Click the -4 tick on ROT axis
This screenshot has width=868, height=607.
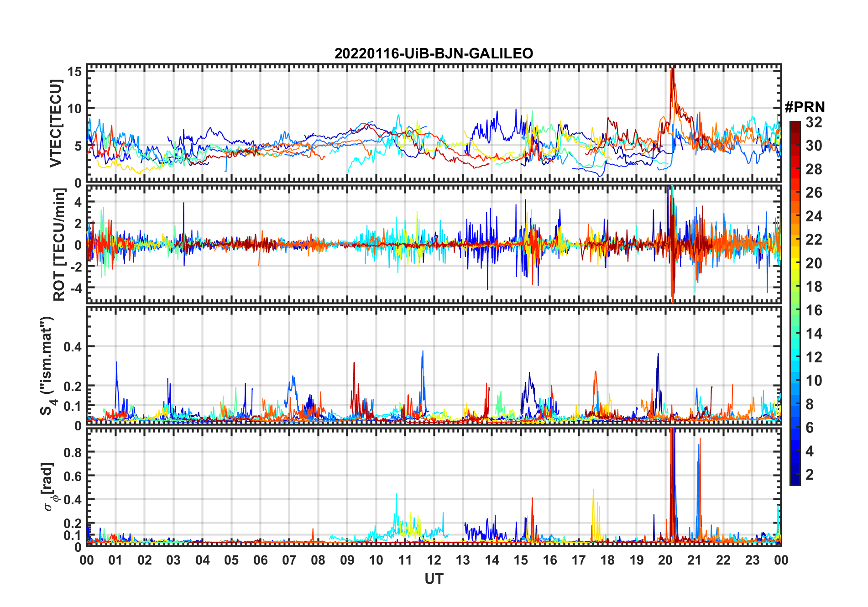pyautogui.click(x=76, y=288)
